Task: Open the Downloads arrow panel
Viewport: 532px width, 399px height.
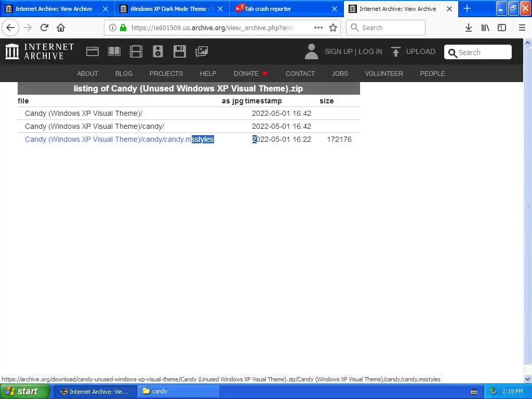Action: [x=469, y=28]
